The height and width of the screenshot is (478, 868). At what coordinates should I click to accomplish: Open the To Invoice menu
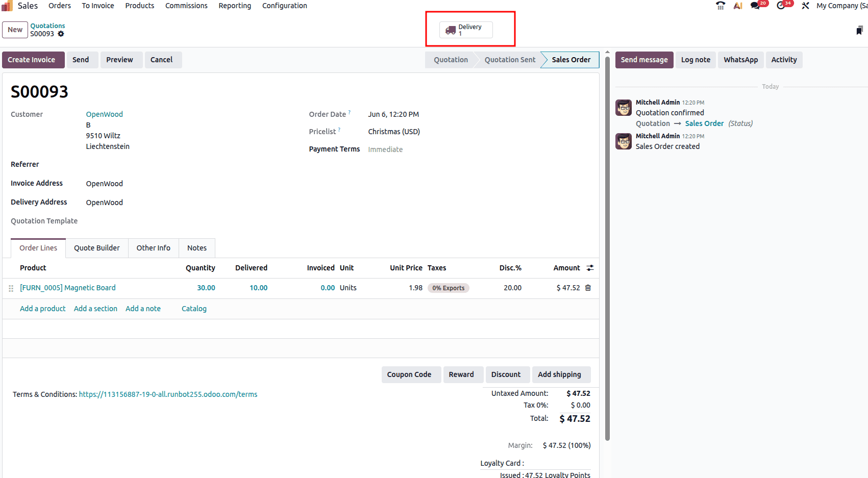pos(98,6)
